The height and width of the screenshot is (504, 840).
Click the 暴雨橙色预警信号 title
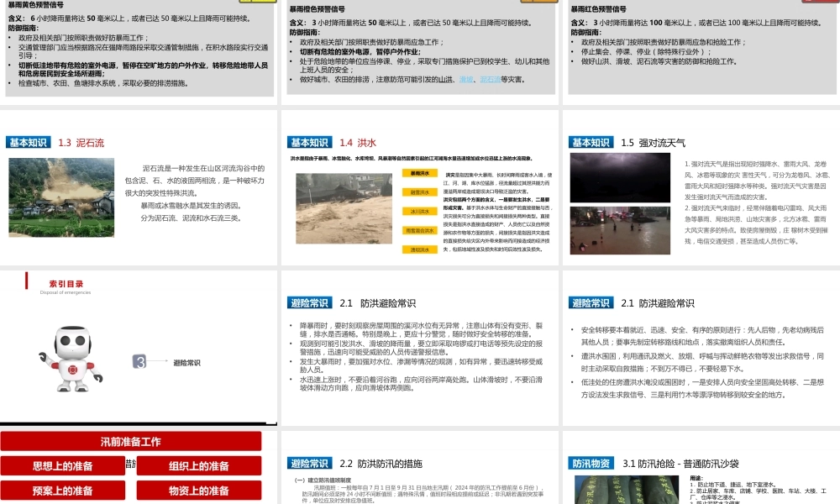point(318,9)
